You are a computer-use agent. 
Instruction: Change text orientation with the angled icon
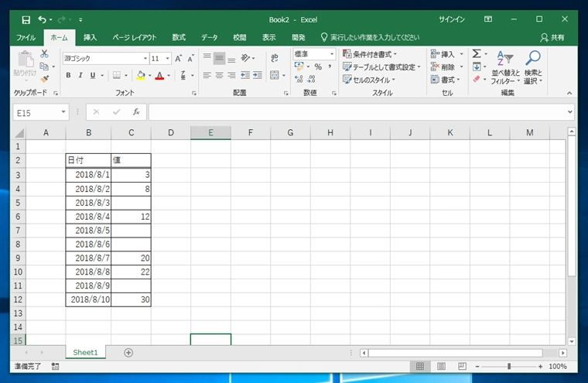tap(245, 58)
